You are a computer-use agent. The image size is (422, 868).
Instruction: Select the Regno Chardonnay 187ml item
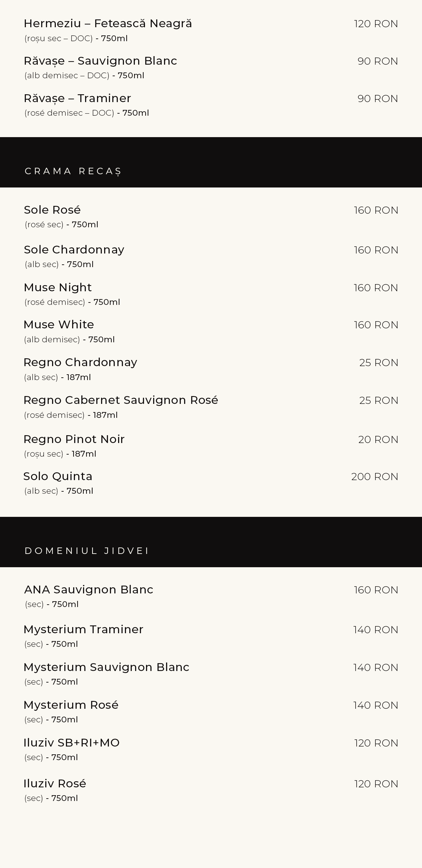80,362
